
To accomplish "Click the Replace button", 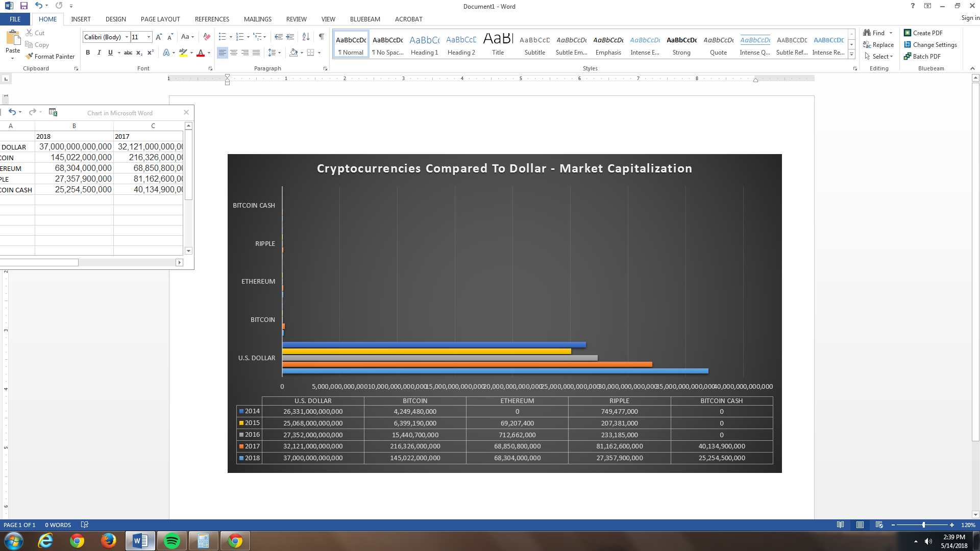I will click(x=878, y=45).
